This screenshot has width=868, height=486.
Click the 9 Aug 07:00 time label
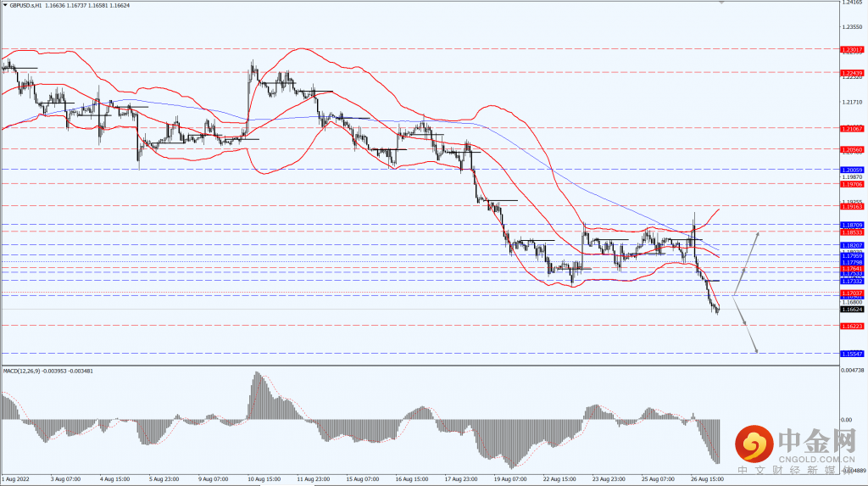[213, 479]
